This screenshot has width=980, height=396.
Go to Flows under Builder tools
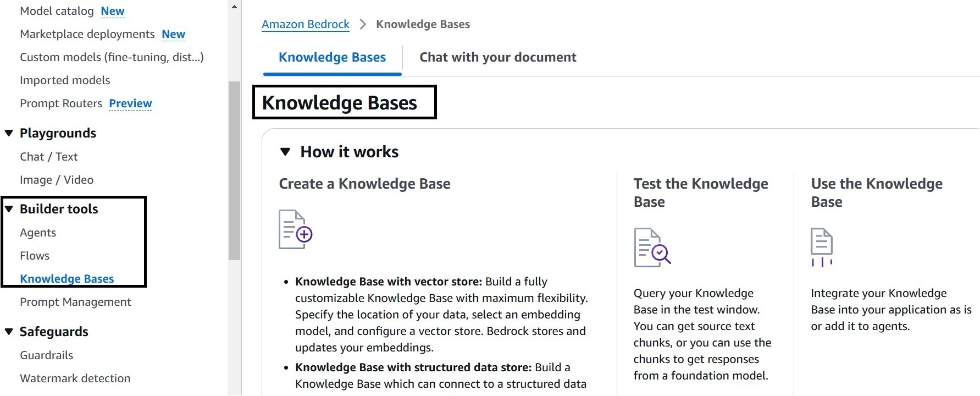coord(35,256)
